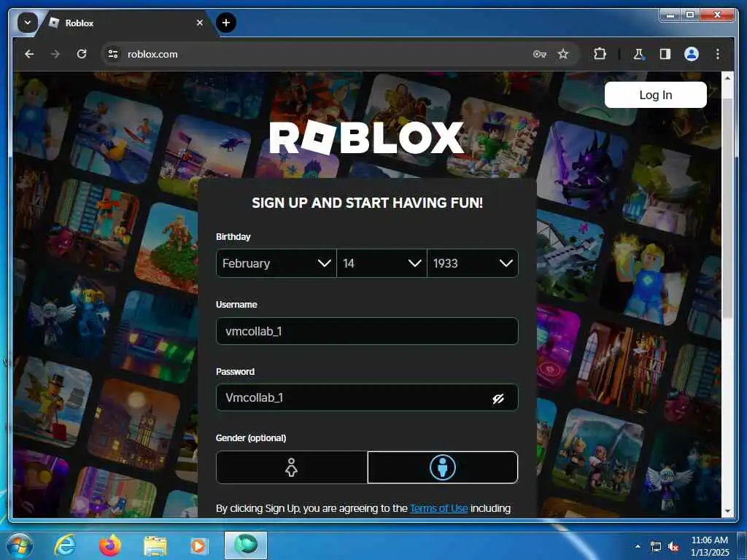Viewport: 747px width, 560px height.
Task: Open Windows Media Player in taskbar
Action: pos(198,546)
